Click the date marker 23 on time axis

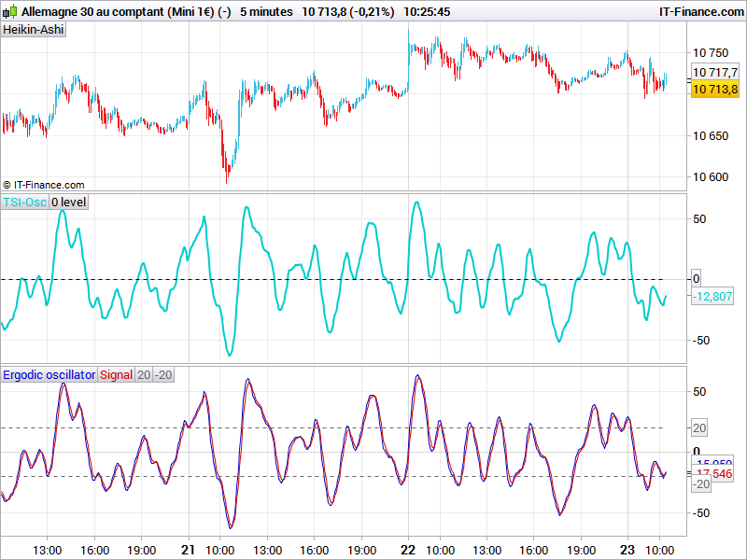[627, 550]
